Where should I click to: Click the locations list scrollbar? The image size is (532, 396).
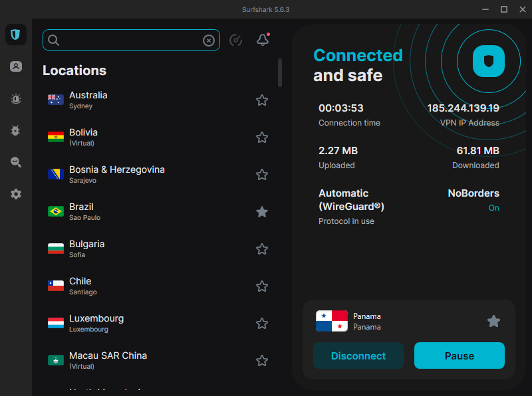pos(280,72)
